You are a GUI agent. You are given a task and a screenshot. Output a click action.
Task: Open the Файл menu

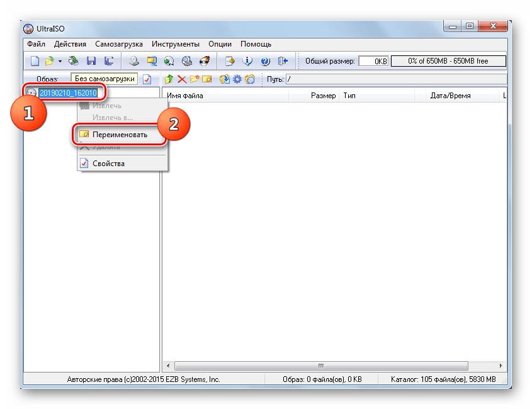coord(37,44)
